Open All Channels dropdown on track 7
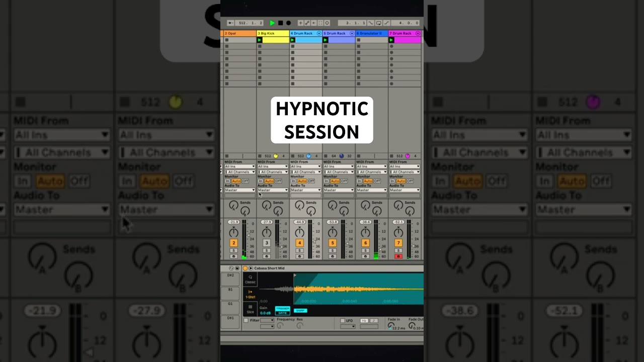The height and width of the screenshot is (362, 644). pos(405,172)
